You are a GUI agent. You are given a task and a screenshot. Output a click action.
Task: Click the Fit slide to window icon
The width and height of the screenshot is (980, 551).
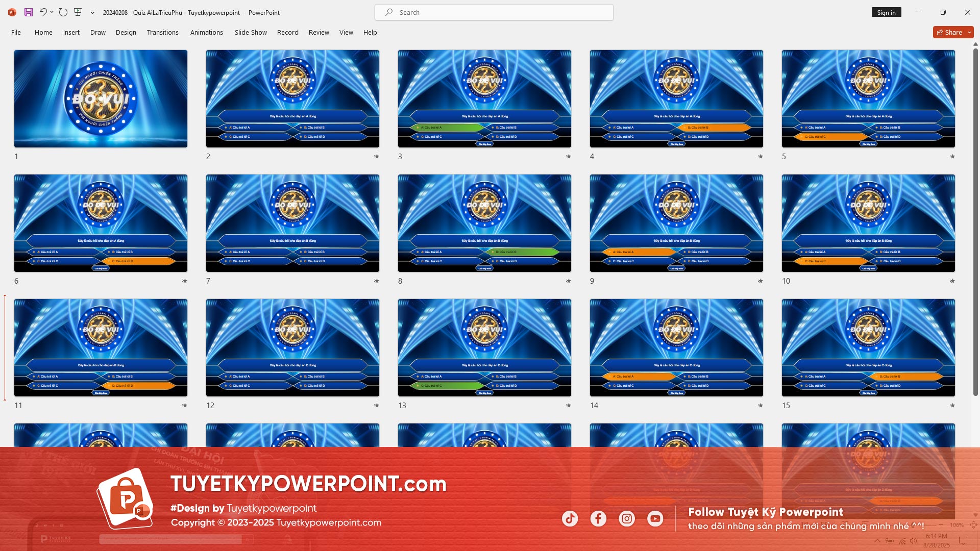[972, 524]
